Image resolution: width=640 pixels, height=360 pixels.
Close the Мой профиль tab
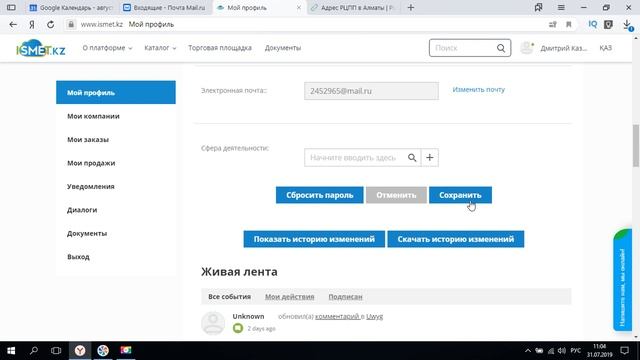click(x=299, y=7)
